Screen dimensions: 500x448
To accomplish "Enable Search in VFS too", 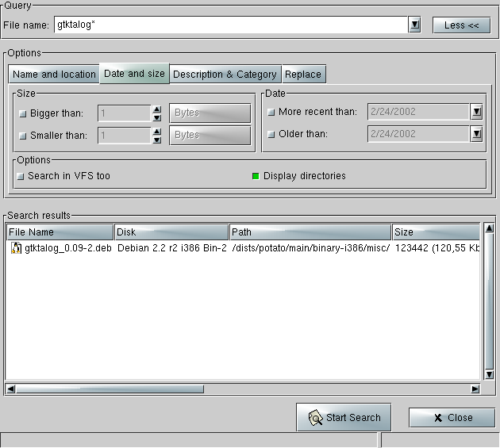I will 21,176.
